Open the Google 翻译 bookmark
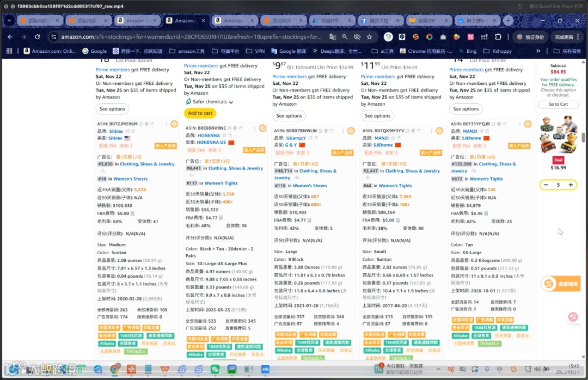The height and width of the screenshot is (380, 588). (x=289, y=51)
